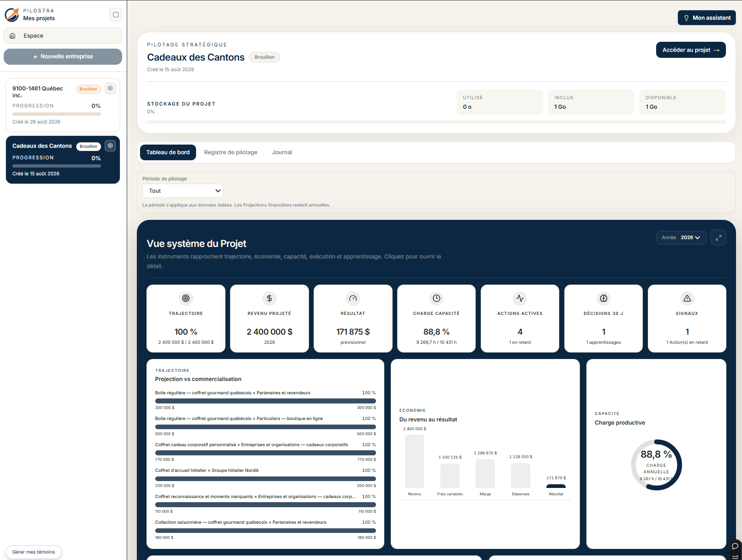Click the lightbulb icon in Mon assistant

[686, 18]
